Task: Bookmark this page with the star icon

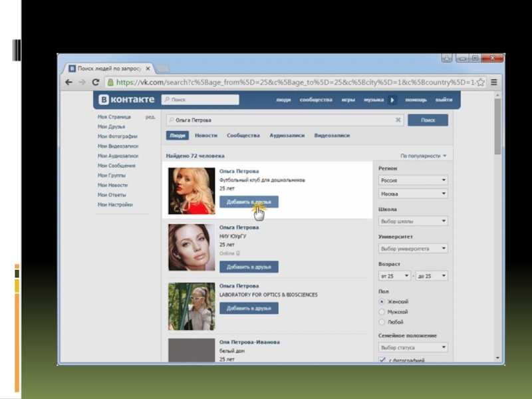Action: pyautogui.click(x=480, y=82)
